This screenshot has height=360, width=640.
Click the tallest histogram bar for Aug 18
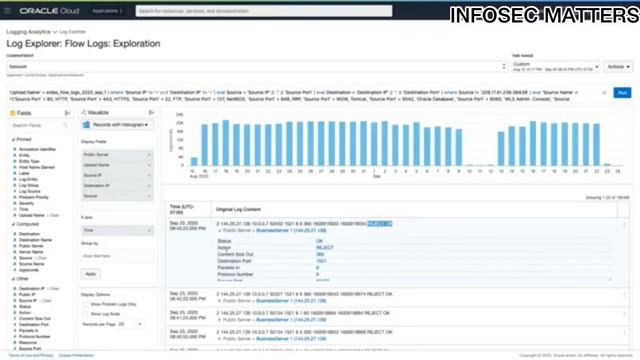click(226, 143)
